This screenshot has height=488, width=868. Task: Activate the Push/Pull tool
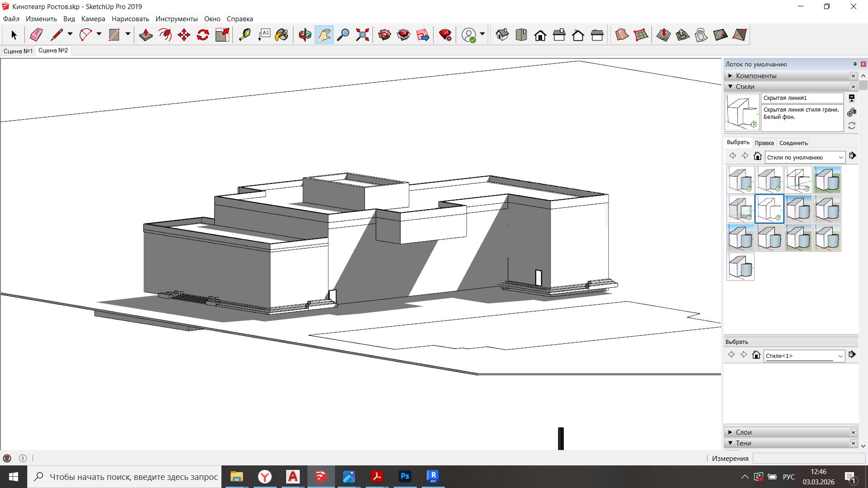pos(146,35)
